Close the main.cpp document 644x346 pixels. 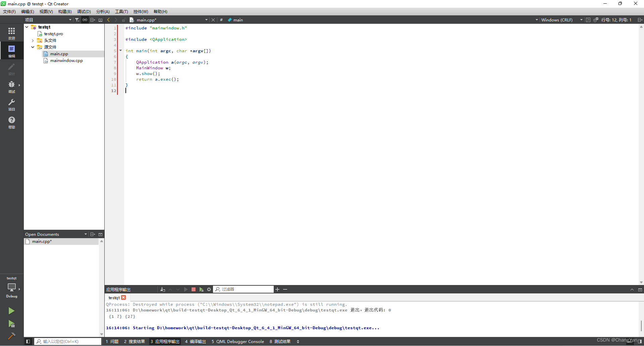pyautogui.click(x=213, y=20)
